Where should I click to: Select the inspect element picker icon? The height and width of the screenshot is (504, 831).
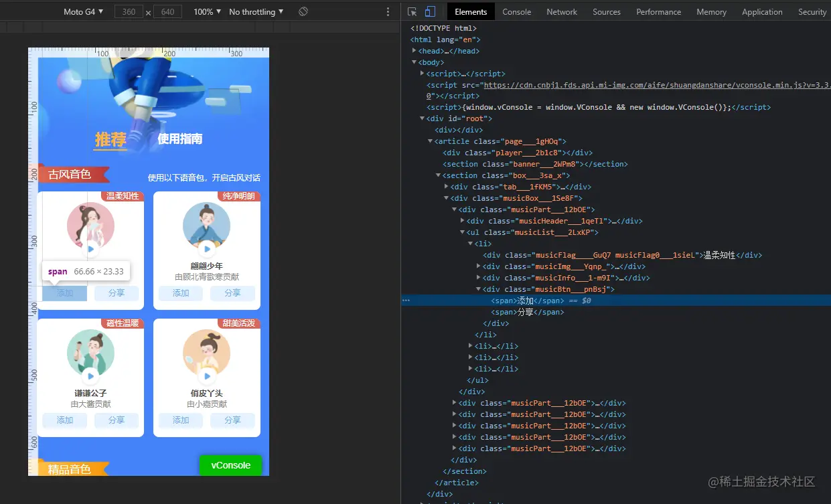click(x=412, y=11)
